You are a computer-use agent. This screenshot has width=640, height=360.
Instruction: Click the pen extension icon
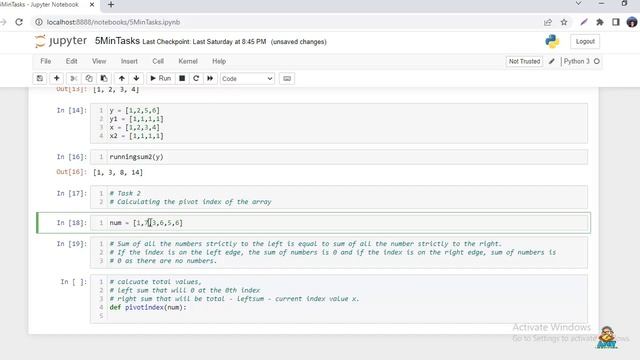pos(584,22)
